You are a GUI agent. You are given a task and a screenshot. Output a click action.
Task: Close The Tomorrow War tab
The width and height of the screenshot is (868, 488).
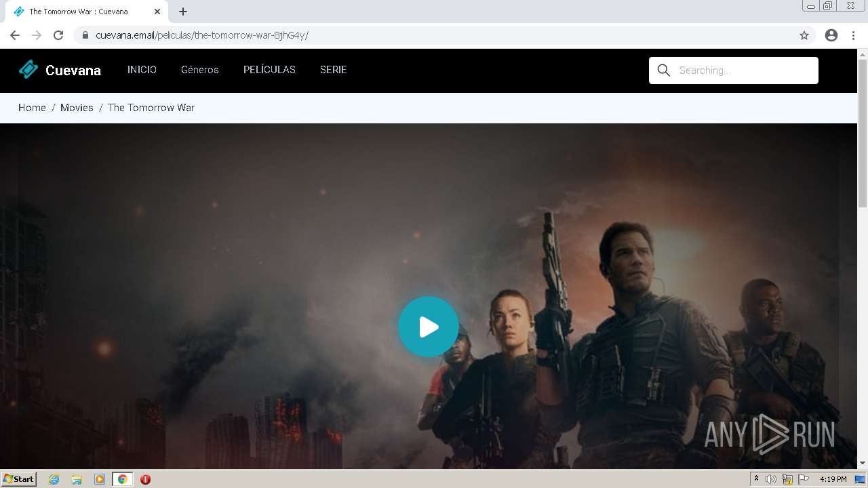[157, 12]
